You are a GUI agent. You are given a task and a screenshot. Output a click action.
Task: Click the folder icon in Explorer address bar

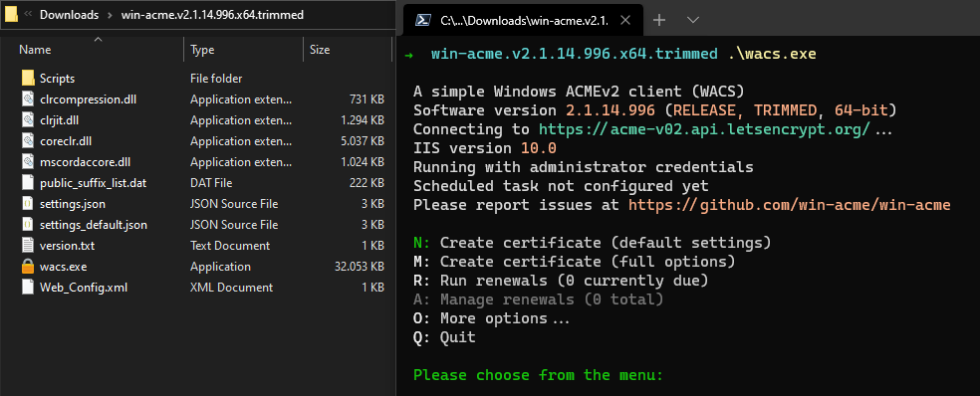[11, 14]
